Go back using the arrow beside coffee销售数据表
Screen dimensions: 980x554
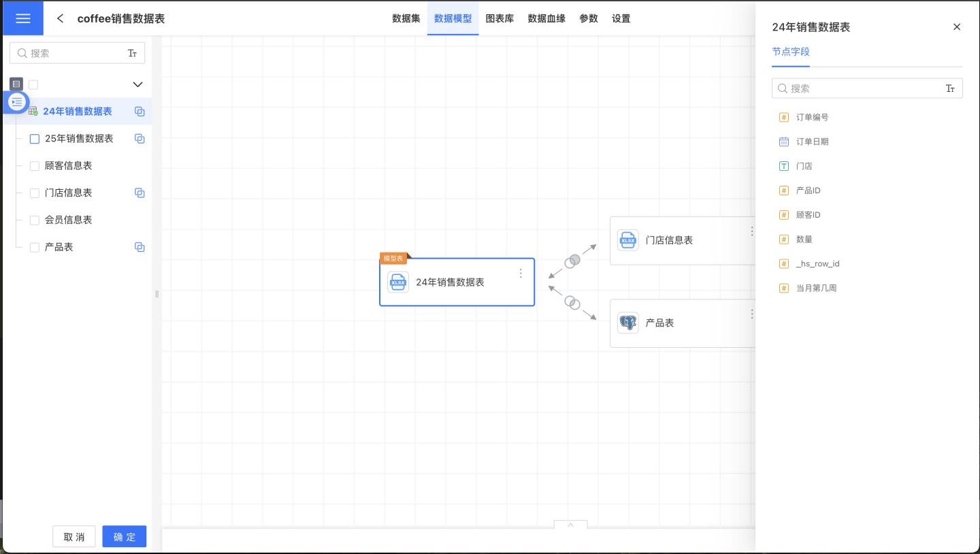tap(61, 18)
